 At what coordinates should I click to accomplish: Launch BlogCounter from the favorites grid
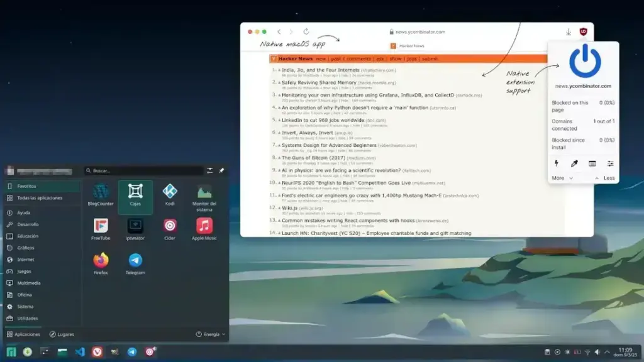point(101,195)
